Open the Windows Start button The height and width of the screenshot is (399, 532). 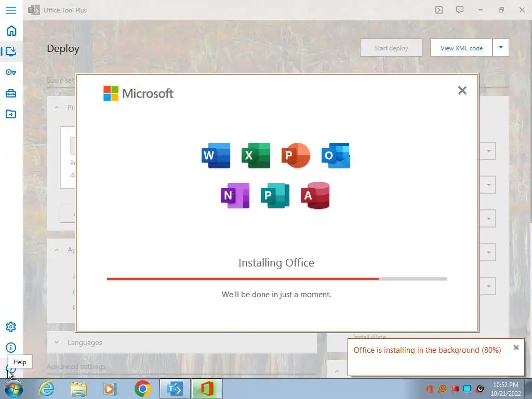(x=14, y=389)
